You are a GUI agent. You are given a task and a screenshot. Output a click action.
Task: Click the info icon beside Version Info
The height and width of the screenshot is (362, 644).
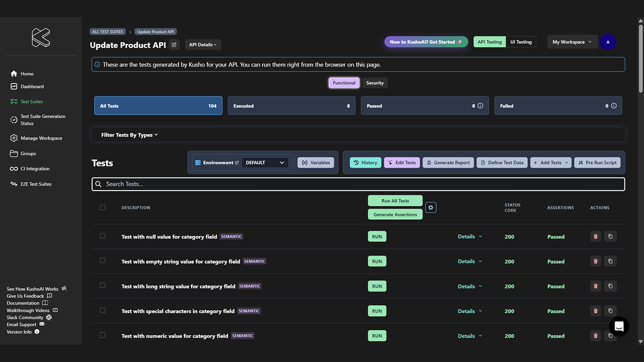pyautogui.click(x=37, y=332)
